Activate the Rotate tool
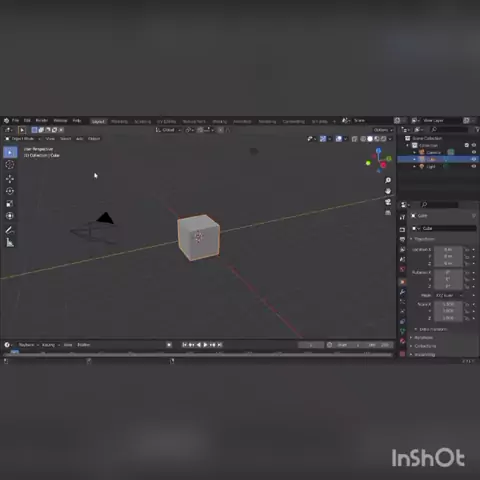The width and height of the screenshot is (480, 480). pyautogui.click(x=10, y=191)
